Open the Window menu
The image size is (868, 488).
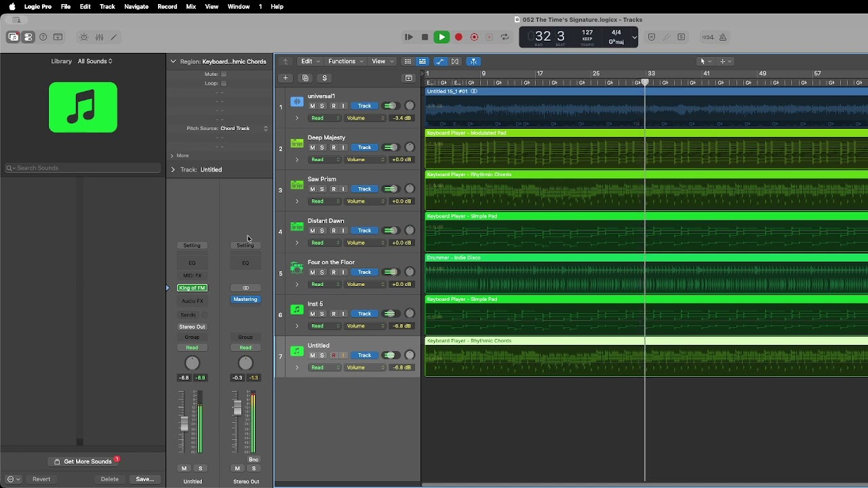(x=239, y=7)
